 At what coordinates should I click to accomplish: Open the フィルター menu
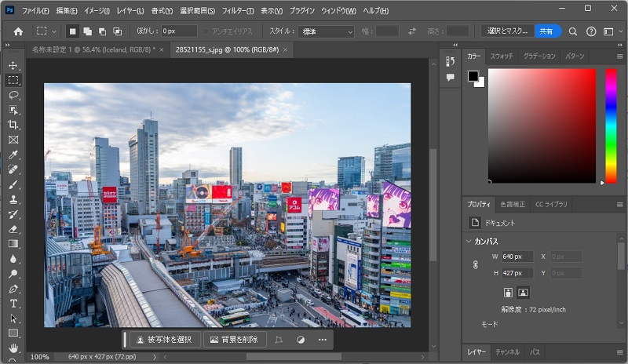click(238, 11)
